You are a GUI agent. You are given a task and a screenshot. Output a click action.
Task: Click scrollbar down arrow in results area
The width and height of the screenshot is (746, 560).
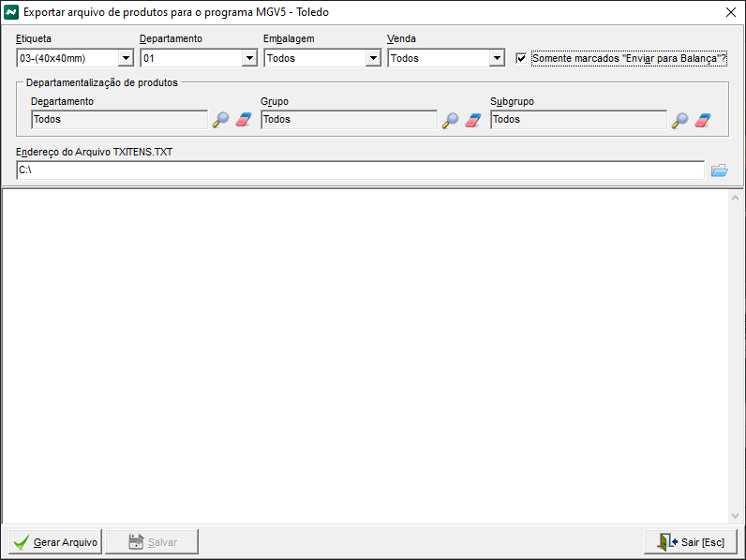click(735, 516)
